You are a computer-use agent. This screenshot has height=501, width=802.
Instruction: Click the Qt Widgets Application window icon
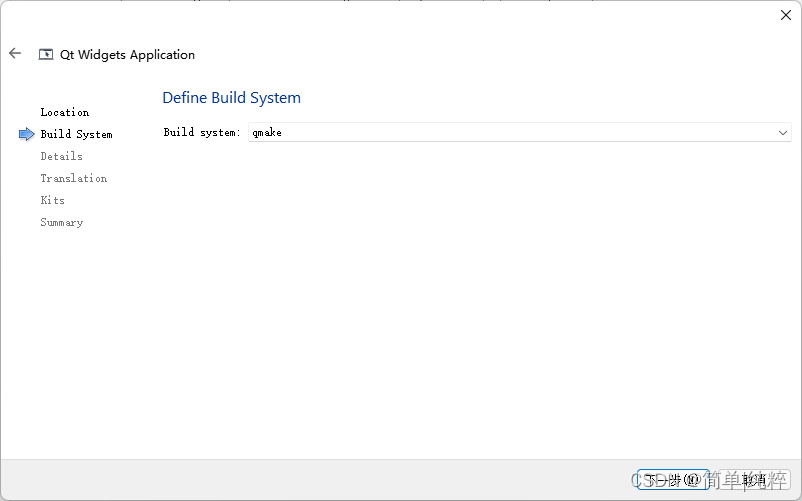pyautogui.click(x=46, y=54)
